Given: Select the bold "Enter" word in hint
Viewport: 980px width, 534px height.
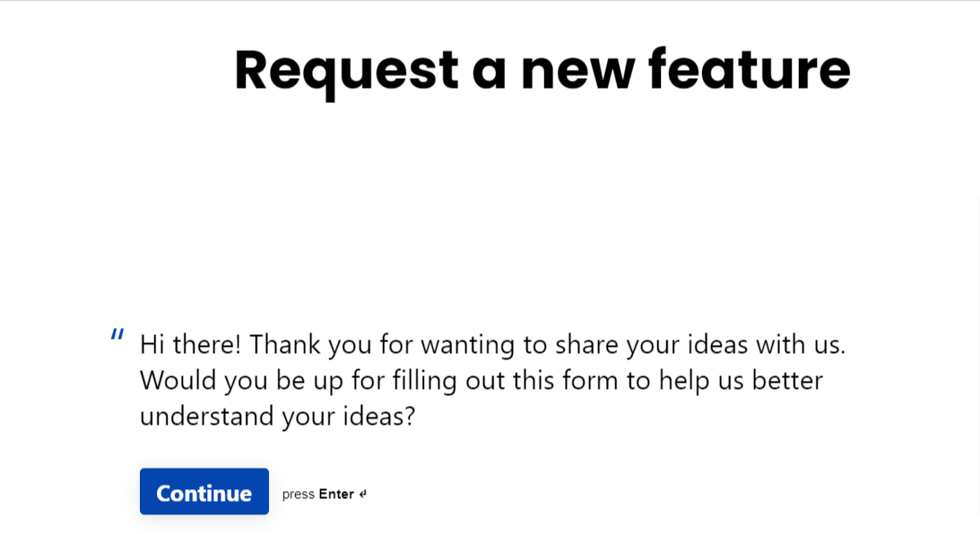Looking at the screenshot, I should (x=336, y=495).
